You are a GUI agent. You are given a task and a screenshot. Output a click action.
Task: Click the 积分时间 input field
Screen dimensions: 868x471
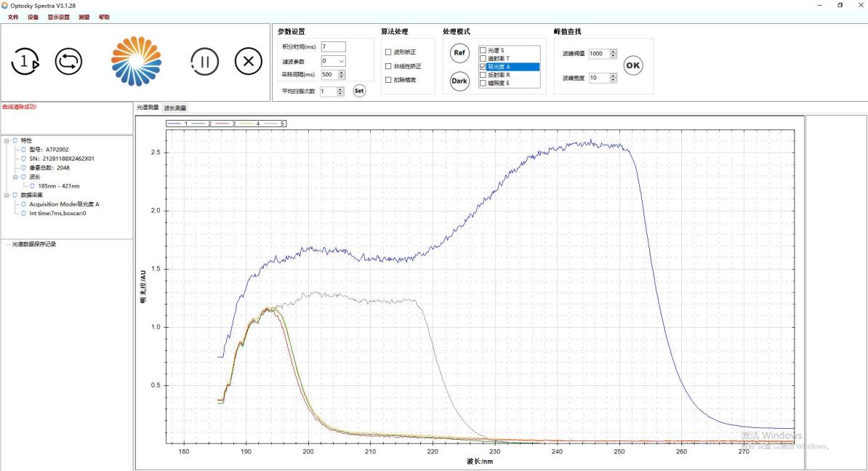click(x=333, y=47)
